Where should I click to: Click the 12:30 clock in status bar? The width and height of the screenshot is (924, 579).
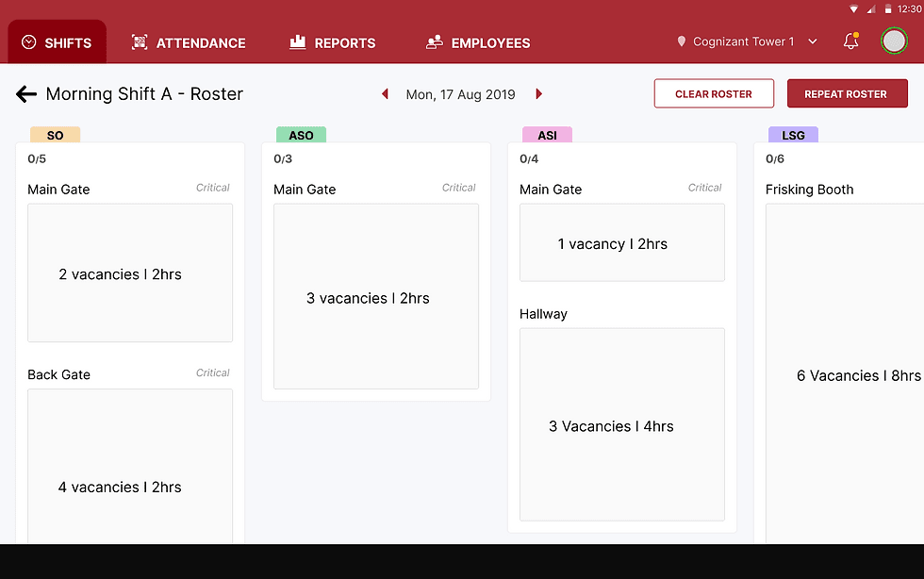pos(910,8)
